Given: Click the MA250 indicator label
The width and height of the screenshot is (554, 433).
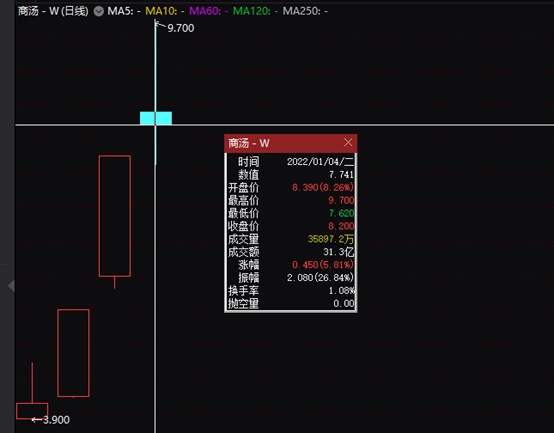Looking at the screenshot, I should tap(305, 11).
